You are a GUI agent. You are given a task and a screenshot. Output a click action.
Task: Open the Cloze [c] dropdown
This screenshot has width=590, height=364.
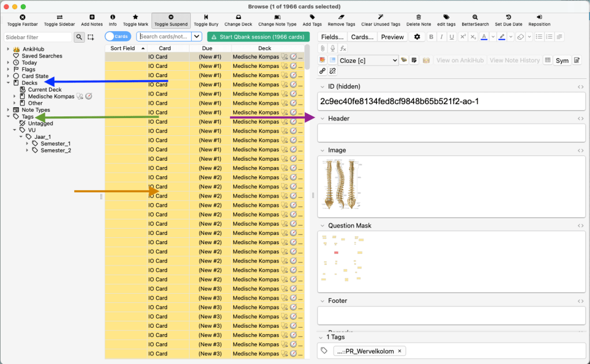pos(368,60)
